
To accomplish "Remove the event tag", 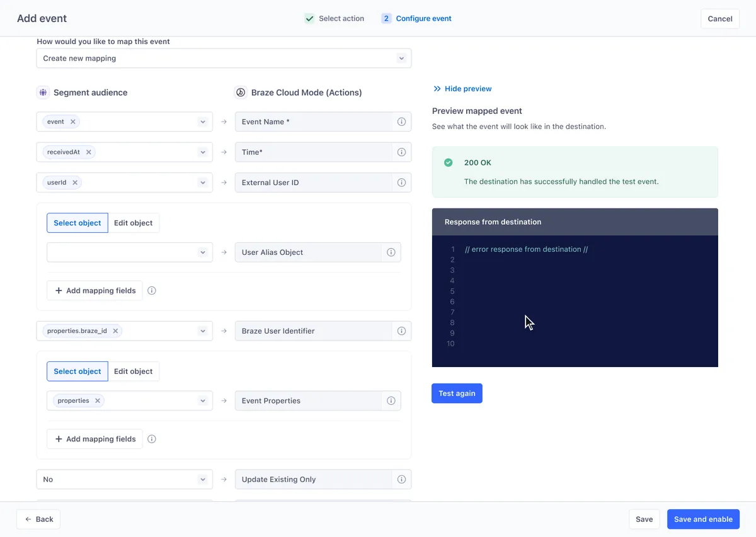I will [72, 122].
